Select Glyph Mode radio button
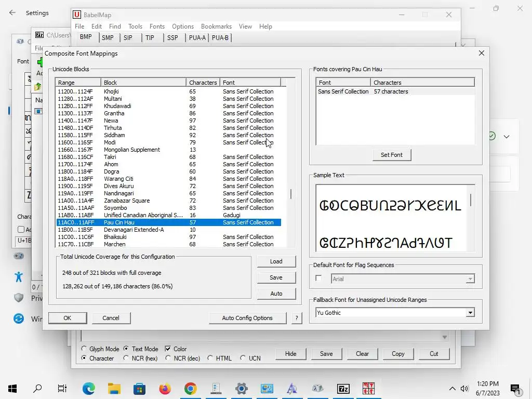This screenshot has width=532, height=399. (x=84, y=349)
